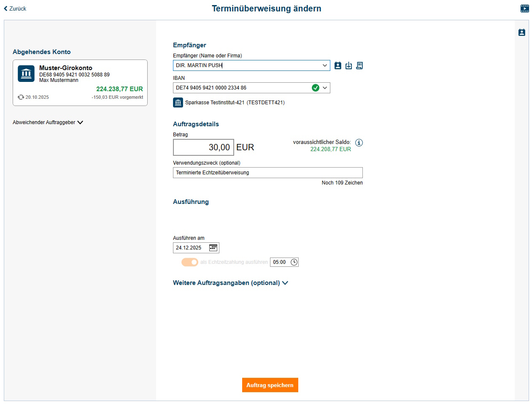The height and width of the screenshot is (404, 532).
Task: Click the import recipient data icon
Action: point(348,65)
